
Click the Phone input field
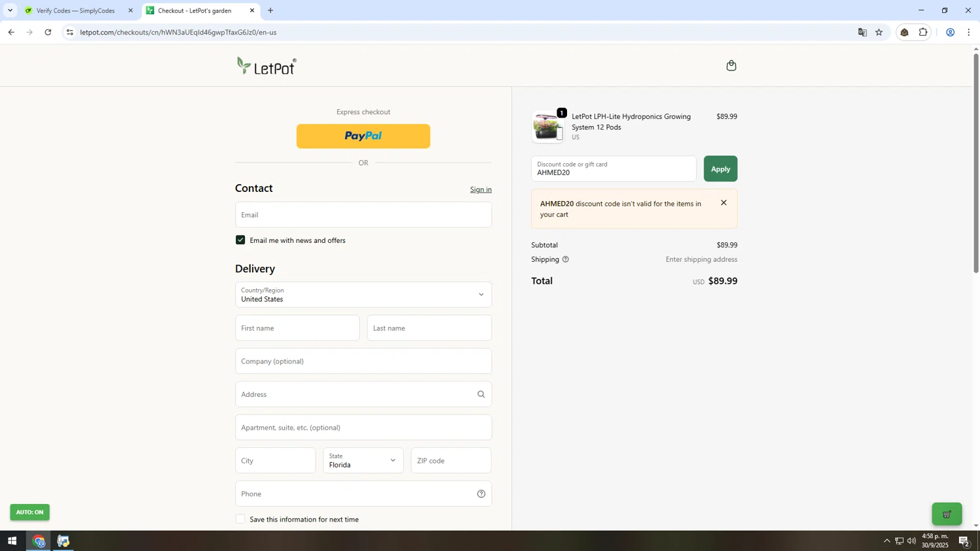(x=363, y=494)
